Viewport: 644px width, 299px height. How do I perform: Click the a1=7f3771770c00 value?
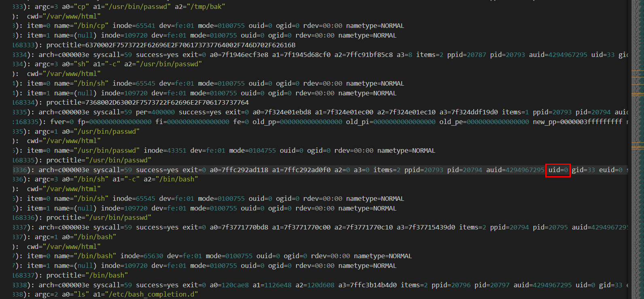tap(301, 227)
